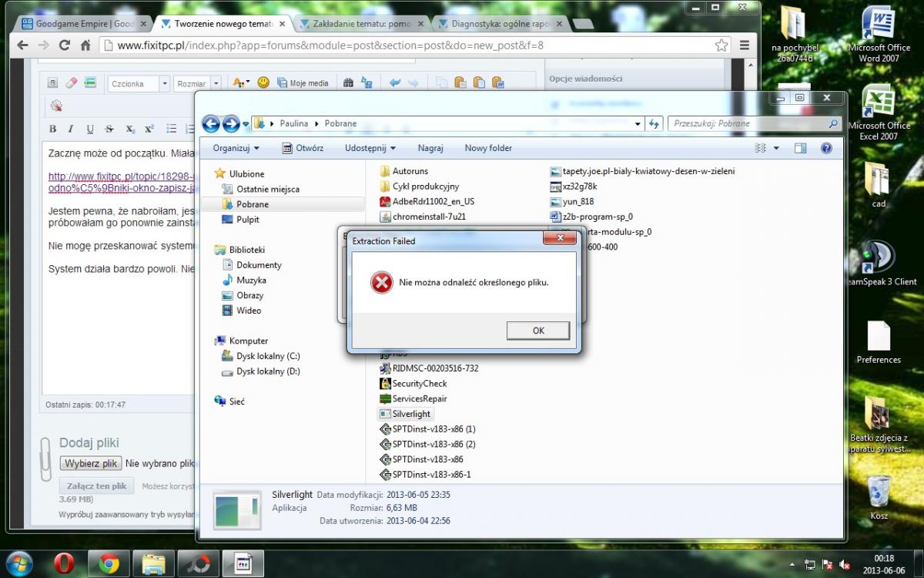Select the Silverlight file
Image resolution: width=924 pixels, height=578 pixels.
411,414
